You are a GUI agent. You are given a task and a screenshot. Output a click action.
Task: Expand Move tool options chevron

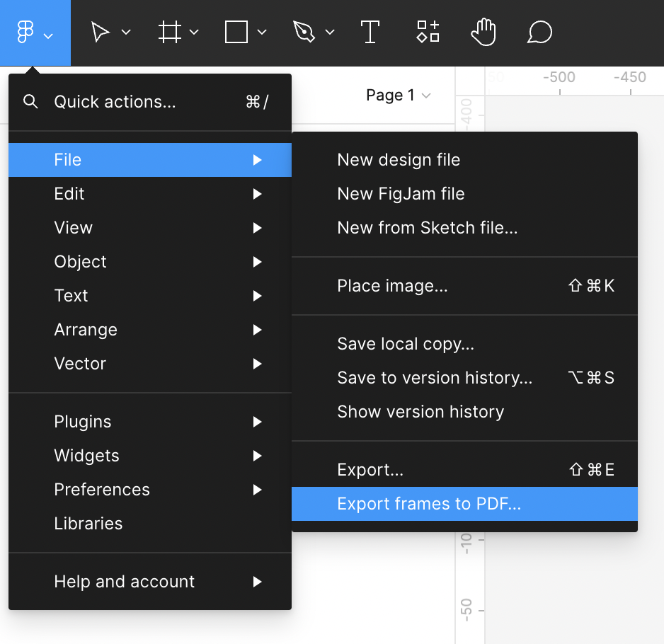pyautogui.click(x=126, y=32)
